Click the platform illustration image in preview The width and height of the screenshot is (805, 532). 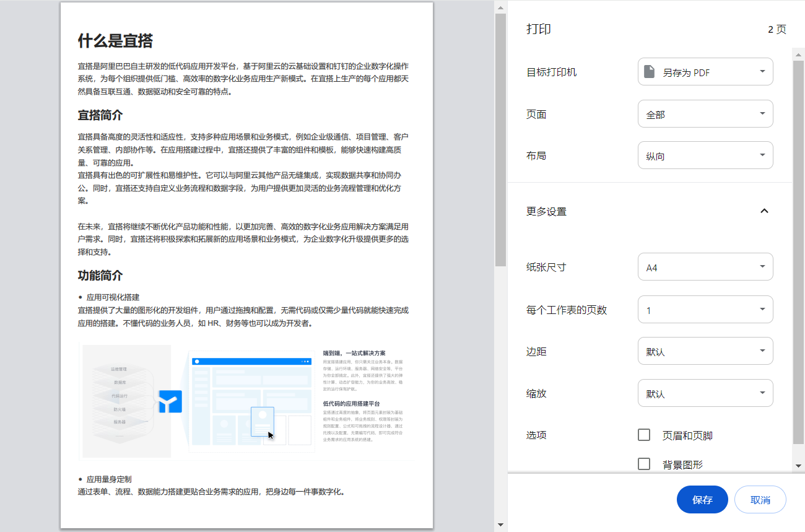(244, 401)
